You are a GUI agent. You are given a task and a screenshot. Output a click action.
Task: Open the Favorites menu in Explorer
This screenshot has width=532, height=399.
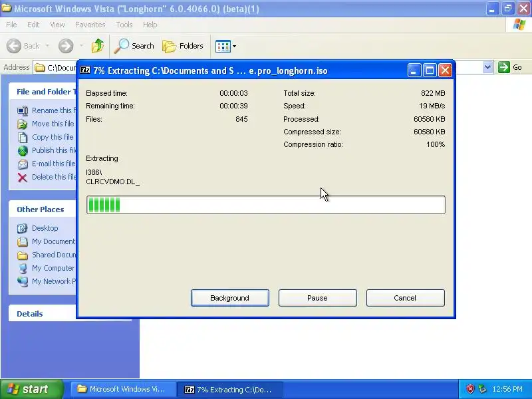point(90,25)
